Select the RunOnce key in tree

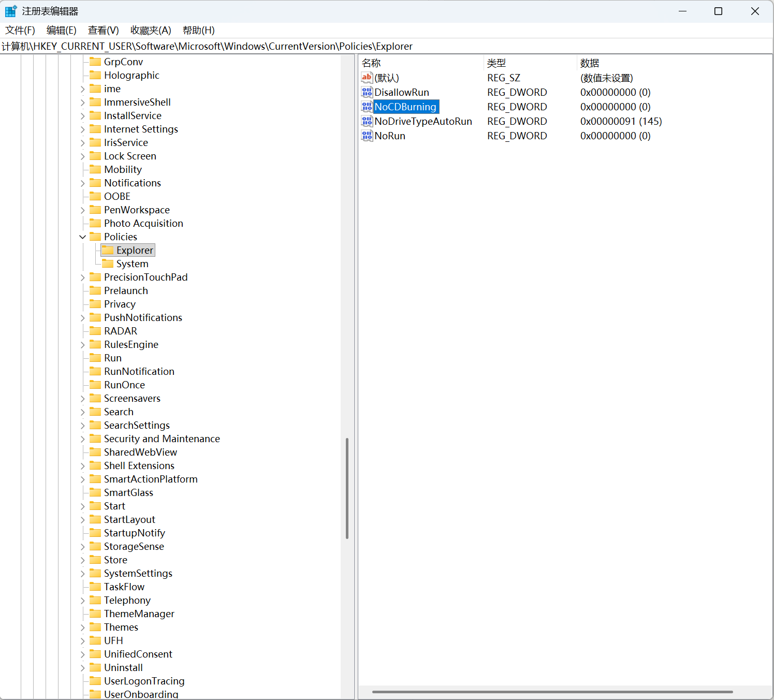[x=124, y=385]
